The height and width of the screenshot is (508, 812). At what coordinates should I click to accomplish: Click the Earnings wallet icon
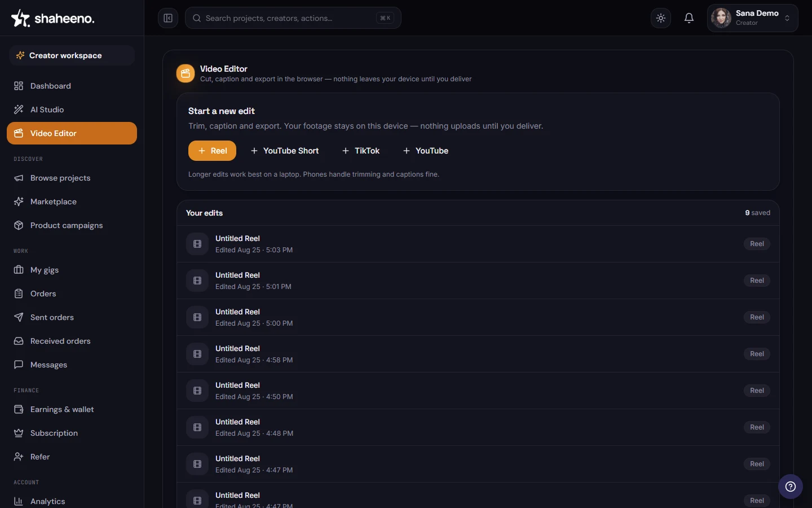[19, 409]
